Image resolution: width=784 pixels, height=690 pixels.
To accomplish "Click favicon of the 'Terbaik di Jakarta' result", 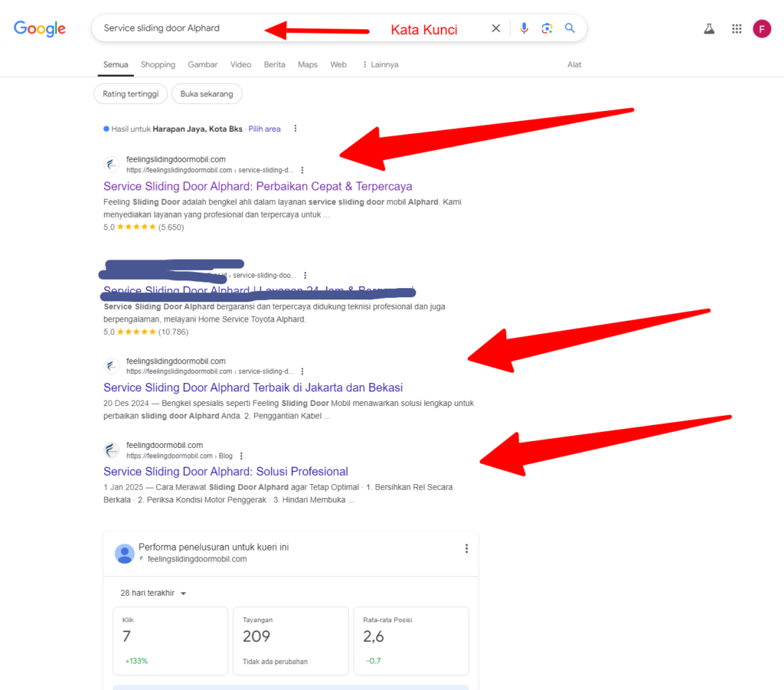I will pos(112,366).
